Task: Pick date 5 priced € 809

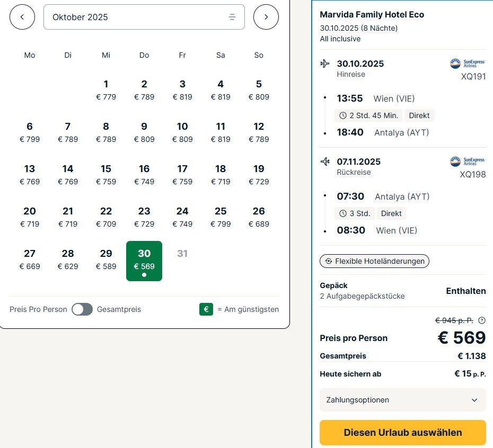Action: click(259, 90)
